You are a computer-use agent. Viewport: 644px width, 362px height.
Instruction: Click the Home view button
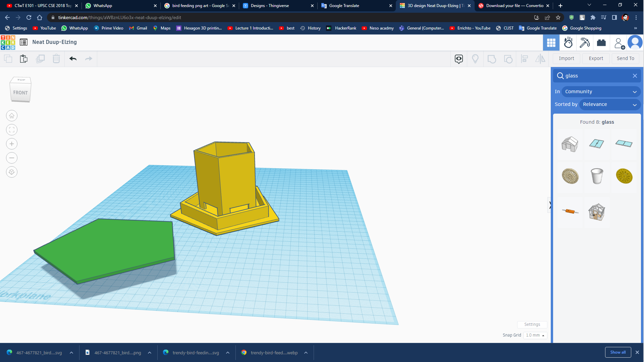(x=12, y=116)
